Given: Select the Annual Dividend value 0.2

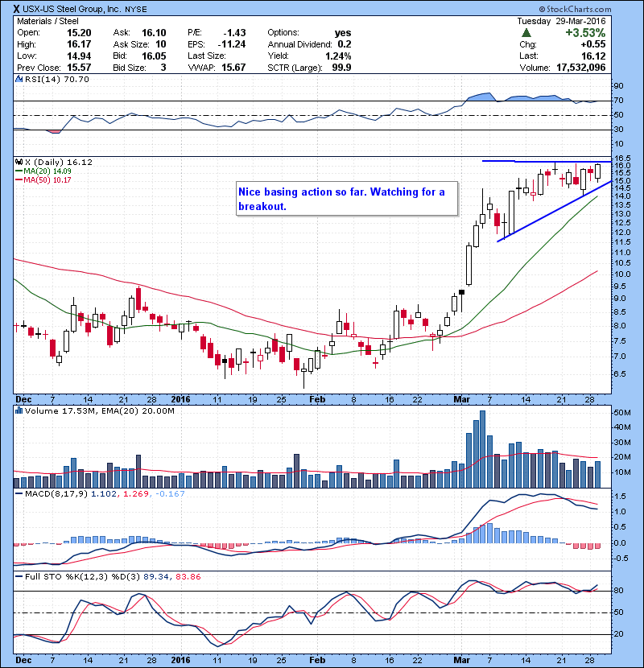Looking at the screenshot, I should click(x=345, y=44).
